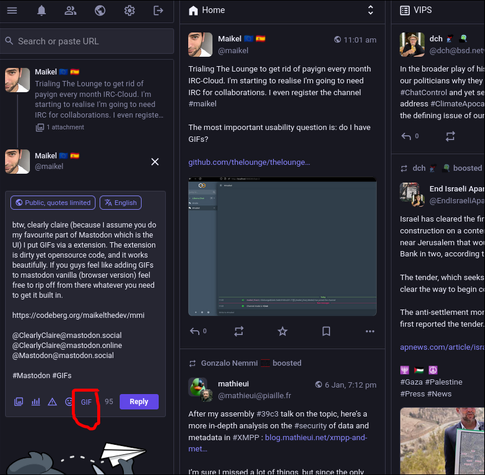Open the VIPS list icon
This screenshot has width=485, height=475.
click(x=405, y=11)
